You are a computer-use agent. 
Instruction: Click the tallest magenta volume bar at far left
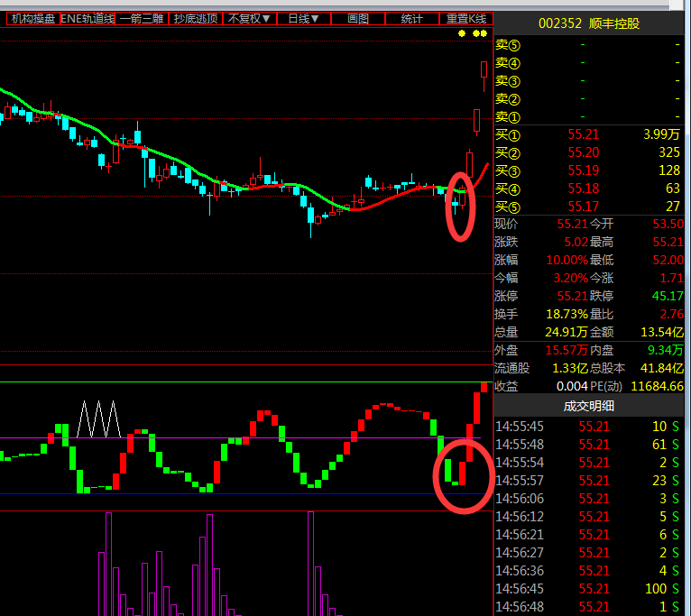(108, 564)
